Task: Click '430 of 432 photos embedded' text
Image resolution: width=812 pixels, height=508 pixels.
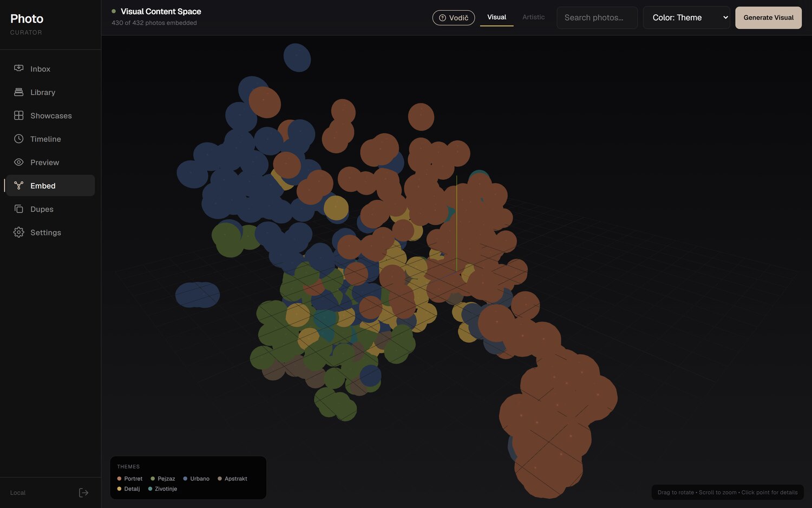Action: coord(154,23)
